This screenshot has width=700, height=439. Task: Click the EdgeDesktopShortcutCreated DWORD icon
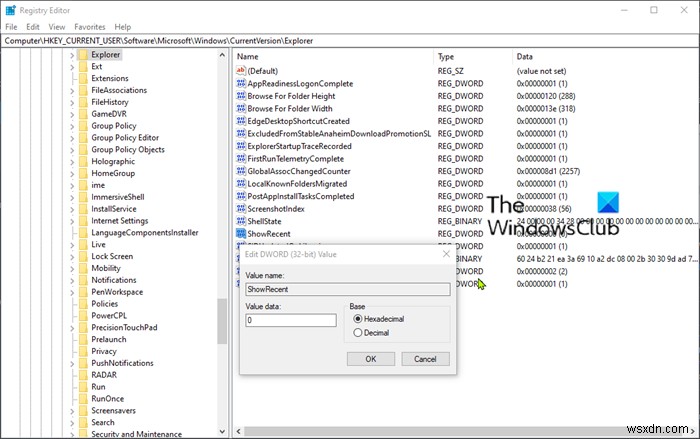[241, 121]
